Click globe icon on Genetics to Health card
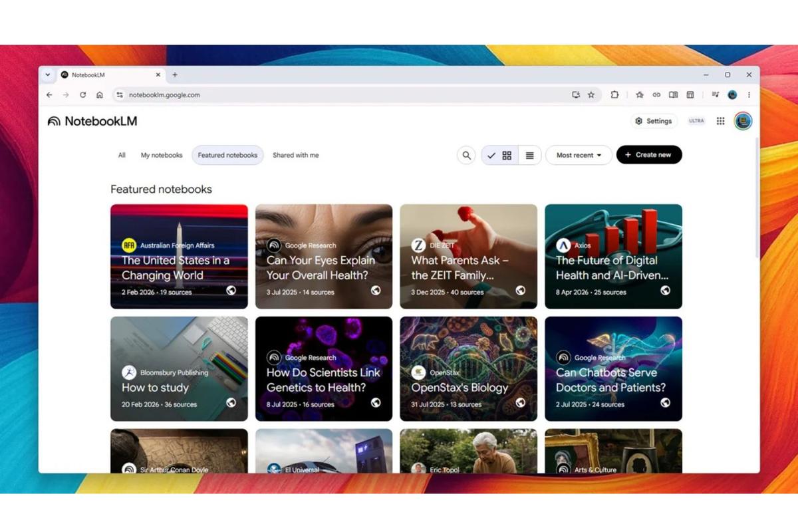This screenshot has height=532, width=798. pos(376,402)
